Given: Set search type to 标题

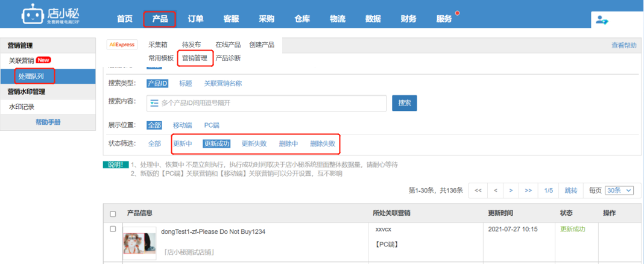Looking at the screenshot, I should click(x=186, y=83).
